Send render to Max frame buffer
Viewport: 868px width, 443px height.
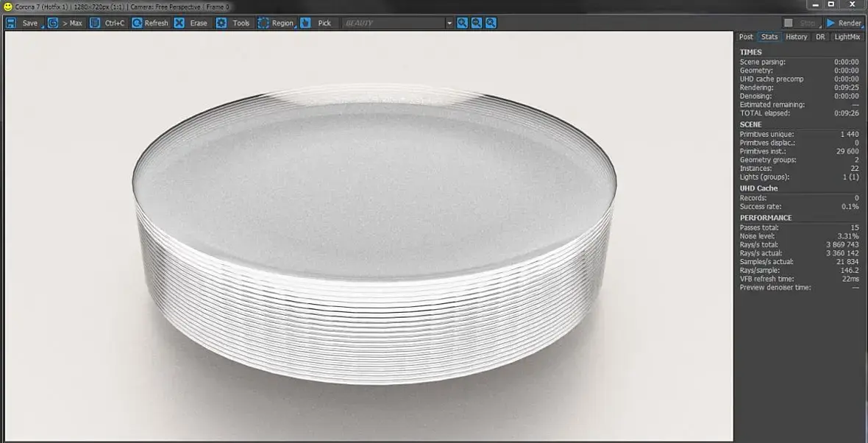coord(65,24)
